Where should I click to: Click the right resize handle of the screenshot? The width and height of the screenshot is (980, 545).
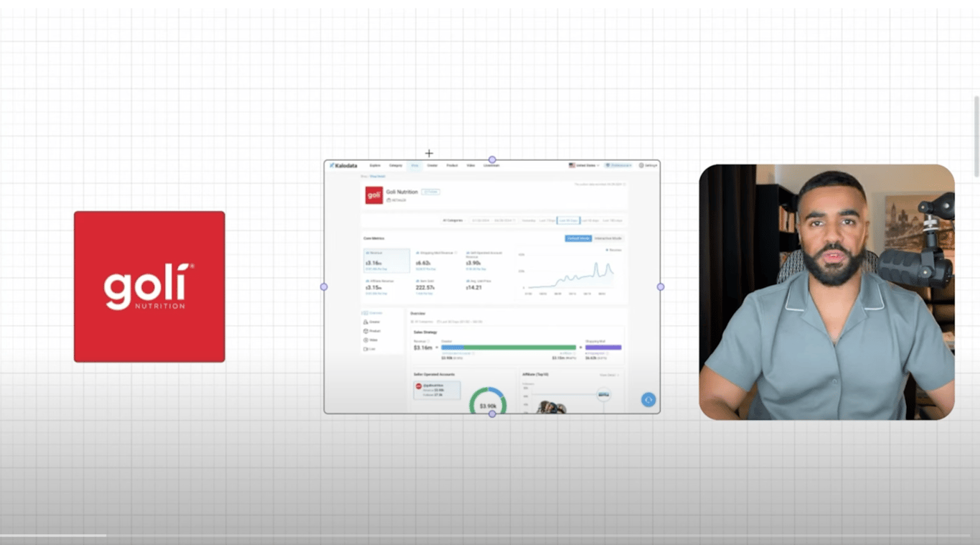pos(661,287)
